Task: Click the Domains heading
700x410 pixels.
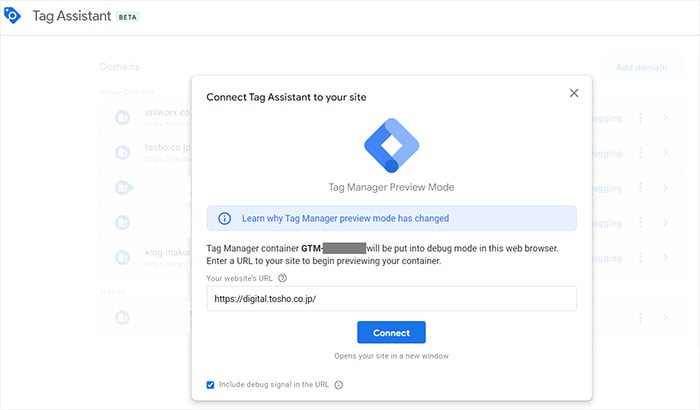Action: coord(120,67)
